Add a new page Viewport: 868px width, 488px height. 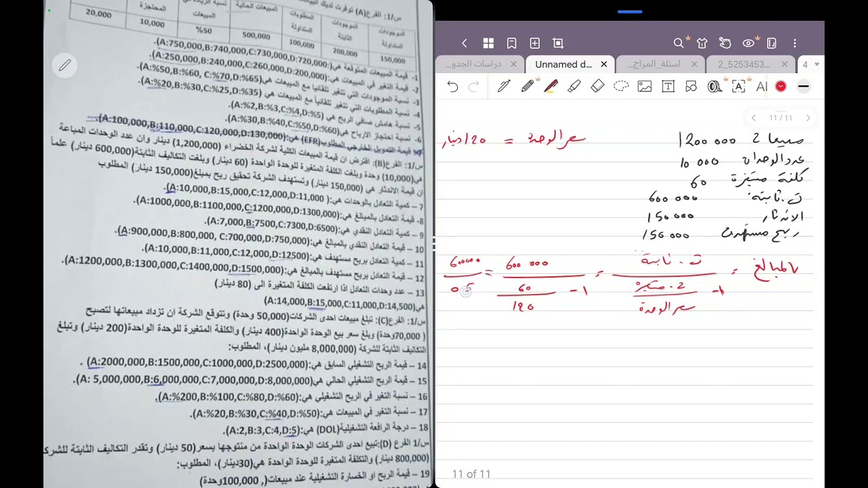[x=535, y=43]
